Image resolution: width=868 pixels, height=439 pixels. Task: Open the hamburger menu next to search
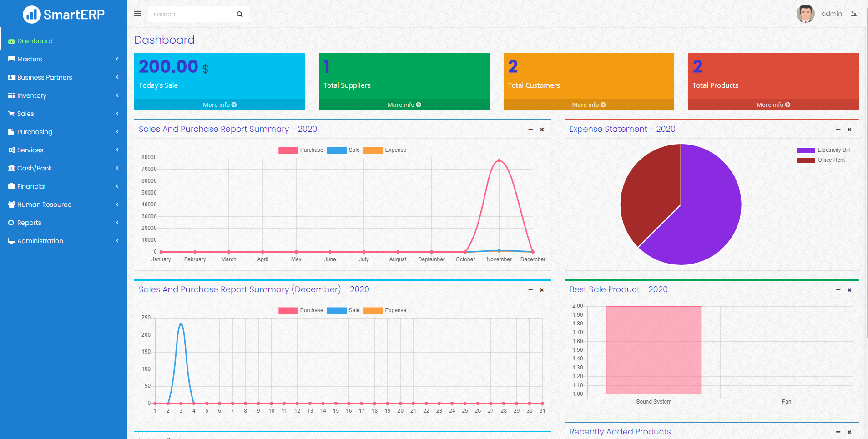point(137,14)
